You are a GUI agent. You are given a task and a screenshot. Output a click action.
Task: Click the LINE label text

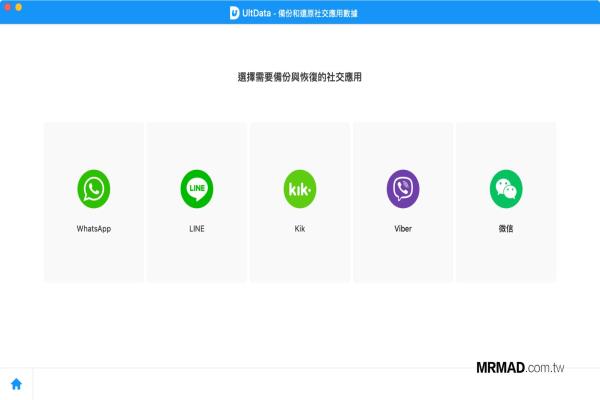coord(197,229)
